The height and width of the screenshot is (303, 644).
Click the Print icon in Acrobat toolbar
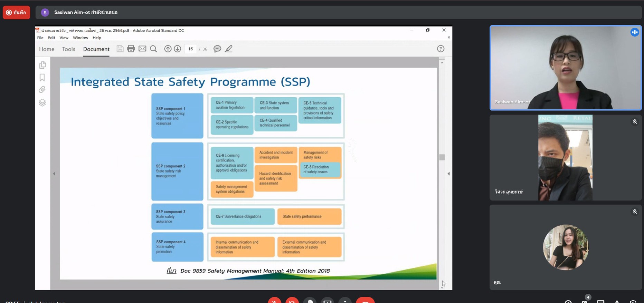pos(131,49)
